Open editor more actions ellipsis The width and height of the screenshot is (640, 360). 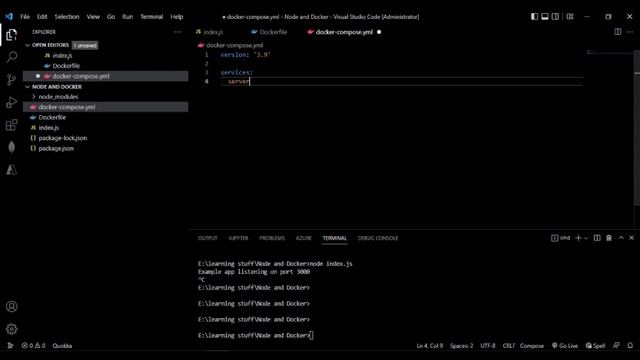click(630, 32)
